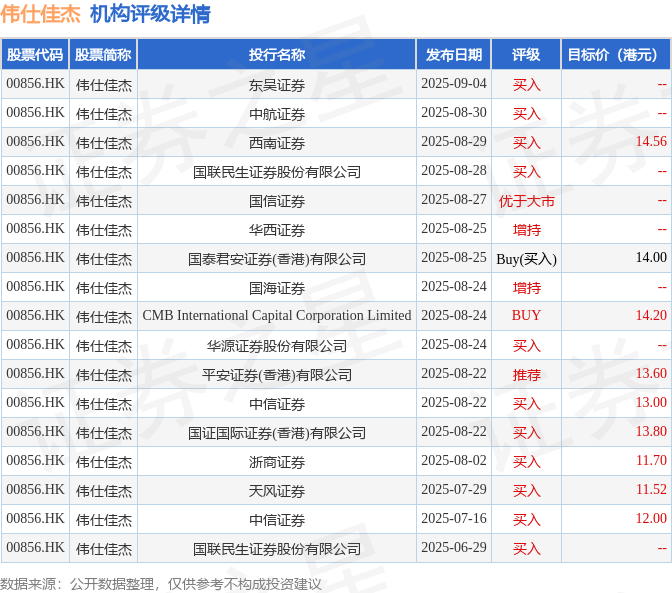Click the 机构评级详情 heading
The image size is (672, 593).
coord(150,14)
